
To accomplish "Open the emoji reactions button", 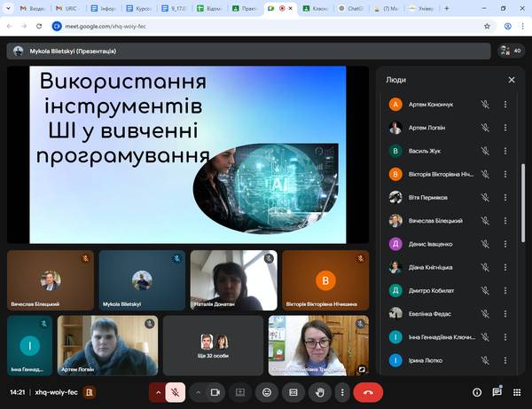I will [x=267, y=391].
